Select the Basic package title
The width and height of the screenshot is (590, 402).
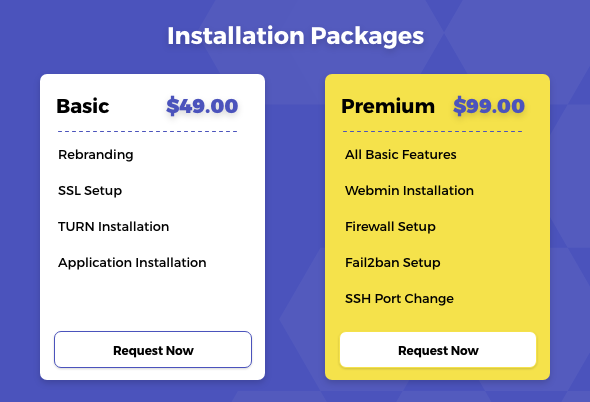click(83, 106)
